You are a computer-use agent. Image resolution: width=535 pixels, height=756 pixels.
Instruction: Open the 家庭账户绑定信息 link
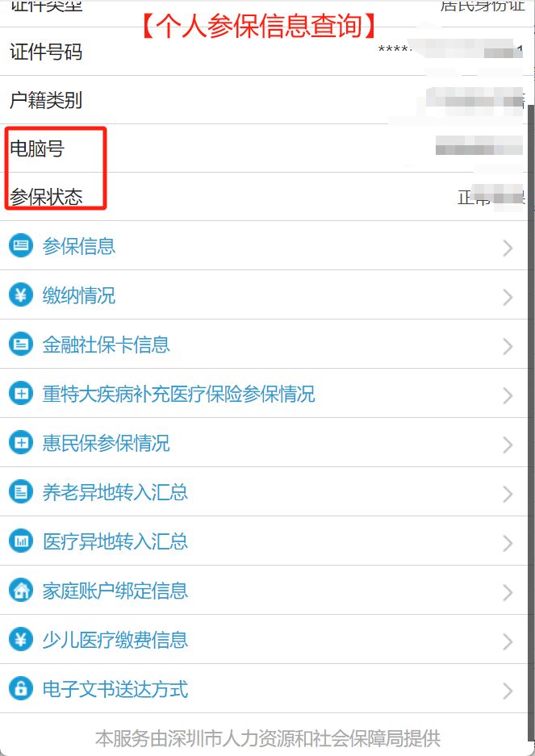[115, 591]
